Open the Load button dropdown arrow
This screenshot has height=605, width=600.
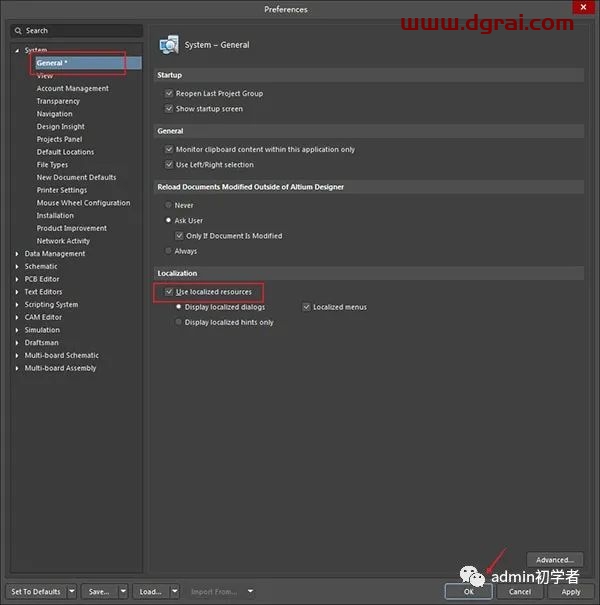[175, 591]
